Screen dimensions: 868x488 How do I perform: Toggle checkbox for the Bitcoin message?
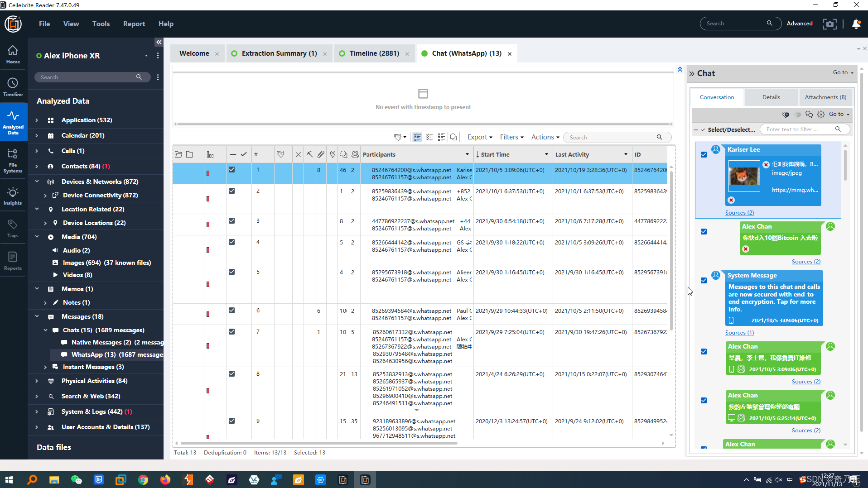704,231
